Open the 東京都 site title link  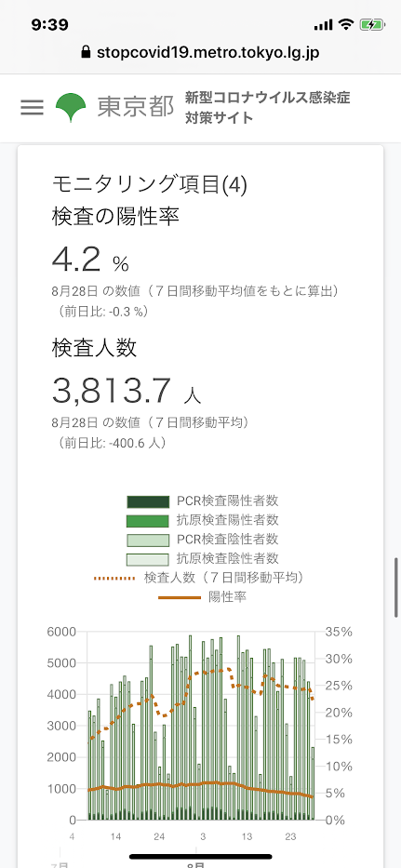(x=136, y=107)
